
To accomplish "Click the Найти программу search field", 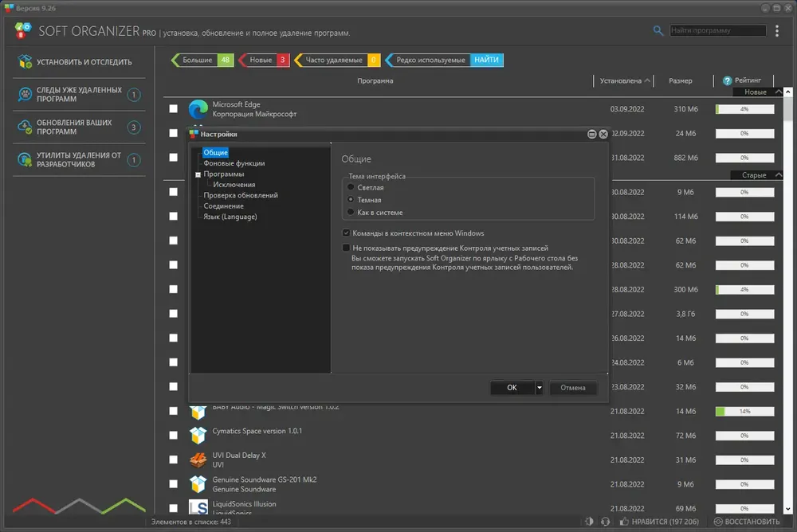I will pos(717,30).
